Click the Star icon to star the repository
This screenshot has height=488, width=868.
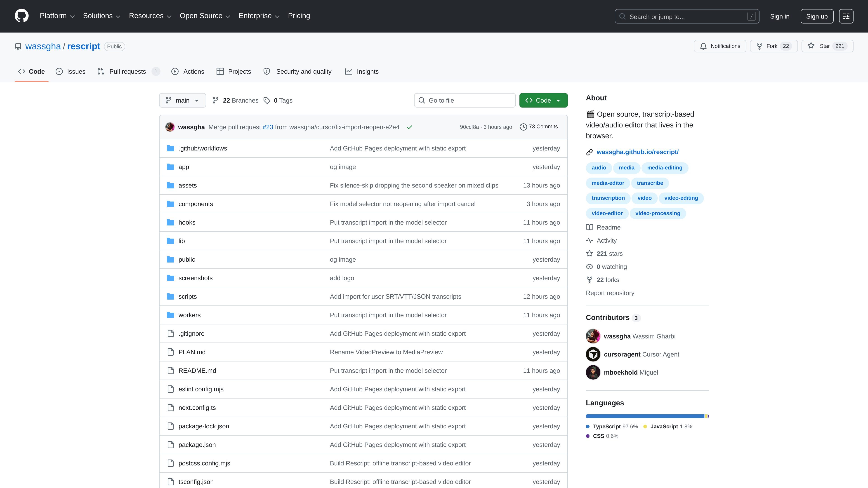(x=811, y=46)
